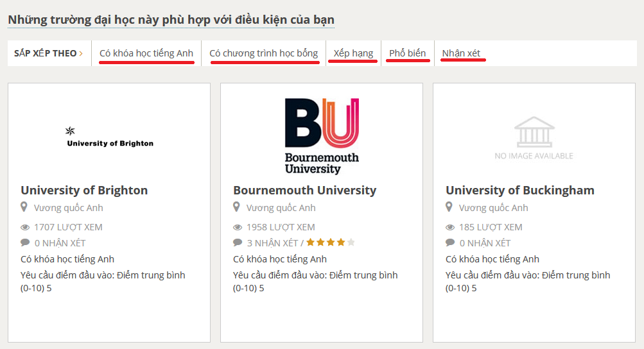
Task: Click entry score requirement text on Bournemouth card
Action: tap(315, 281)
